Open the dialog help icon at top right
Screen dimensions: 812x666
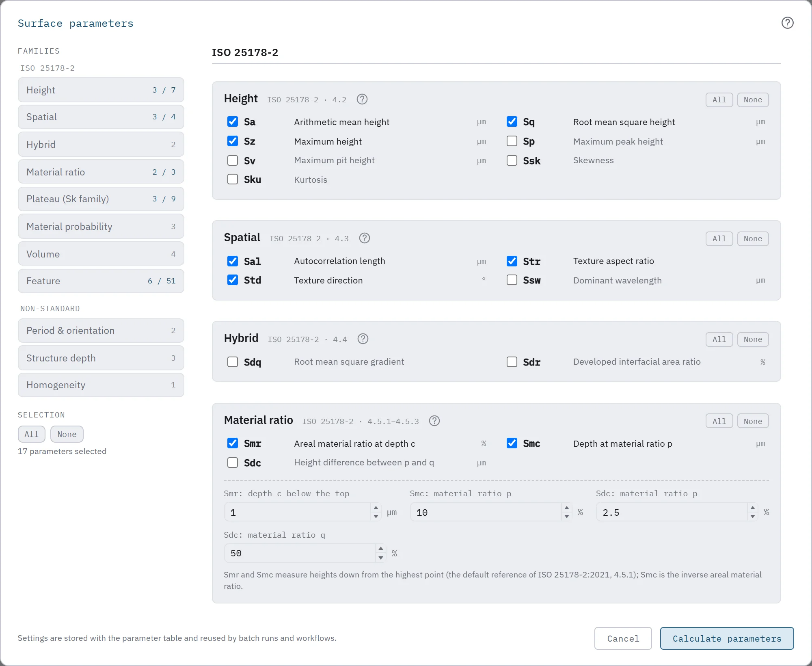[x=787, y=23]
